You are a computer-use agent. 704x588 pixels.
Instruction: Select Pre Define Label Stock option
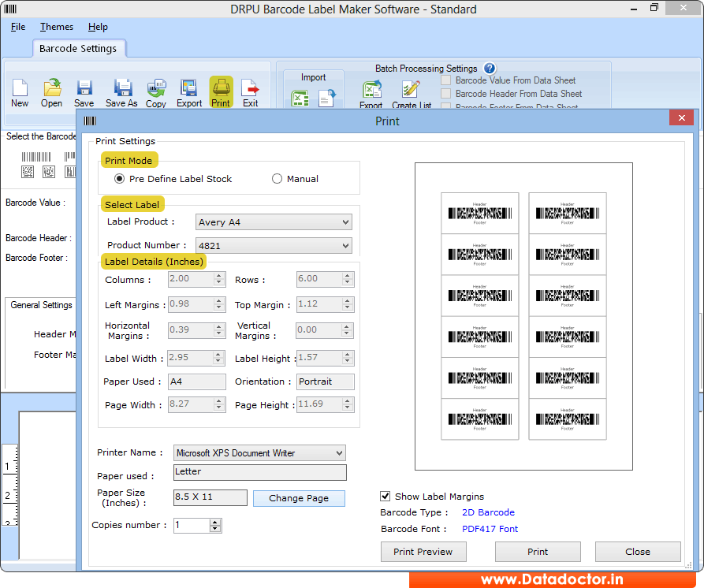click(x=120, y=179)
